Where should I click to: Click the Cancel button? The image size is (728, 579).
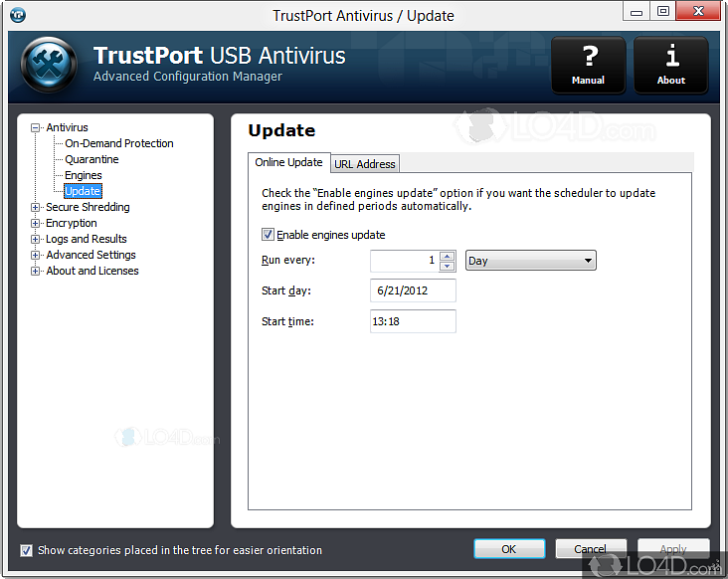[x=591, y=549]
